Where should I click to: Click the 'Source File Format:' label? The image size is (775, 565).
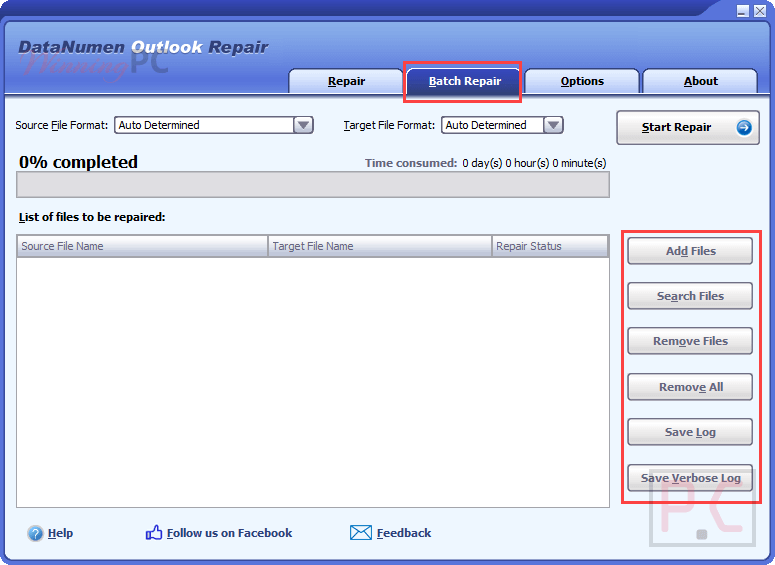point(61,125)
